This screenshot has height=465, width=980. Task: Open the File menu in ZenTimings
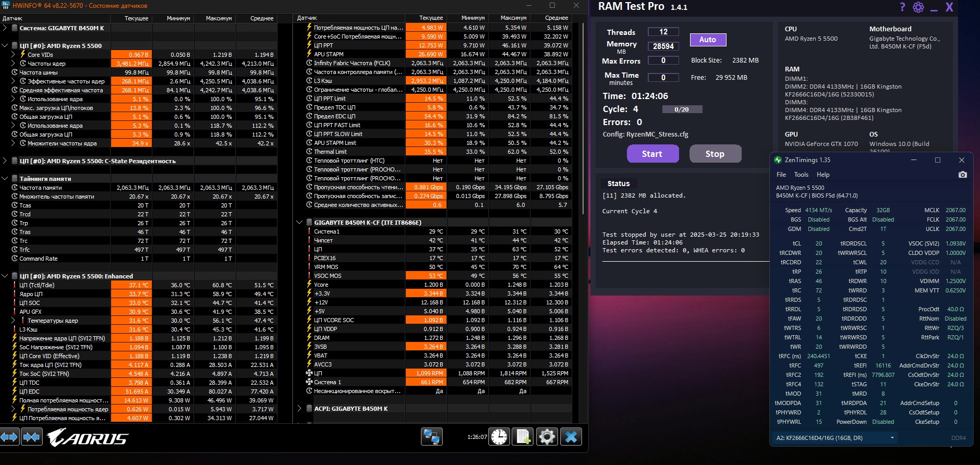point(781,175)
